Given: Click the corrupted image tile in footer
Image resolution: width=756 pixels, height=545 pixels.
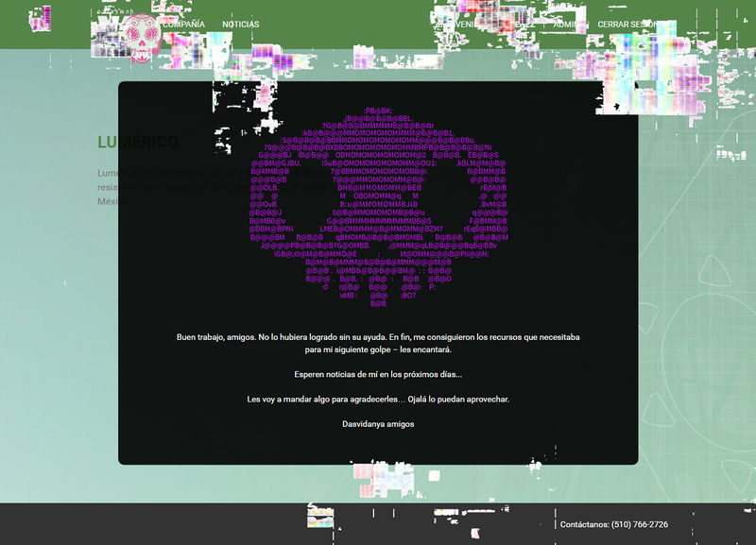Looking at the screenshot, I should pos(321,518).
